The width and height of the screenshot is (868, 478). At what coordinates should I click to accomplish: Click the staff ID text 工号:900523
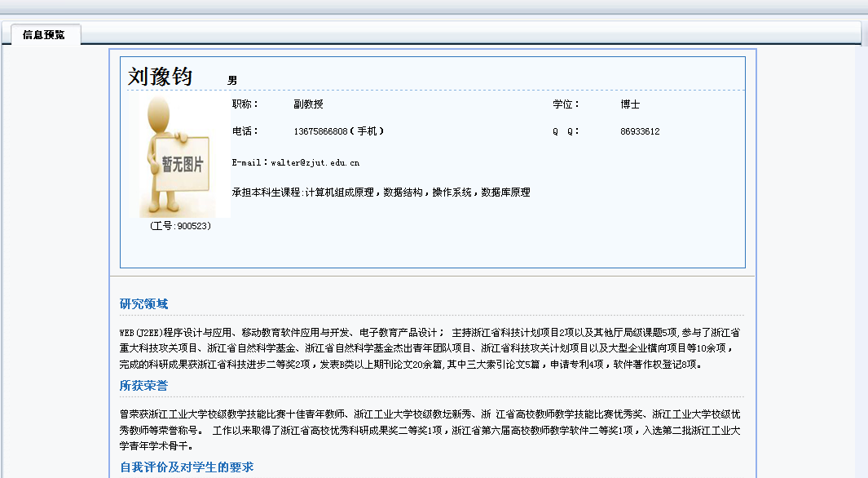click(x=181, y=226)
